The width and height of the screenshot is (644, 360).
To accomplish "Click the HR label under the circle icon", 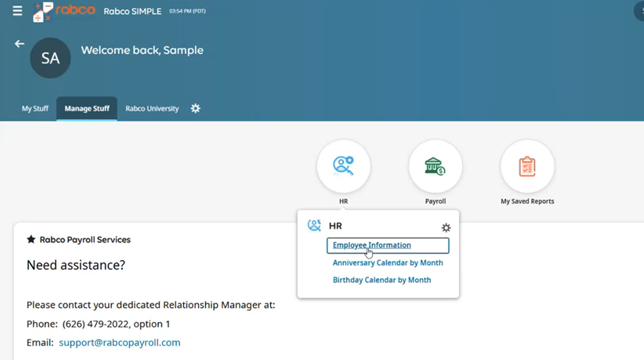I will (343, 202).
